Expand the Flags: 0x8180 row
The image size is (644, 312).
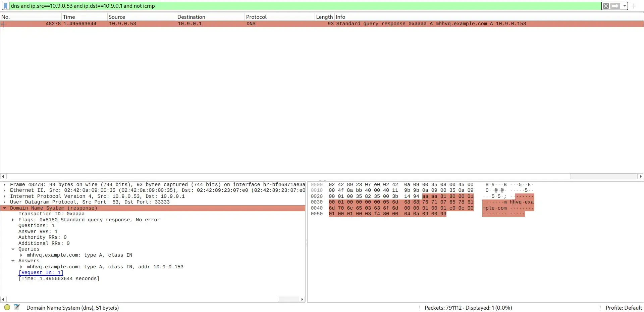[x=13, y=220]
